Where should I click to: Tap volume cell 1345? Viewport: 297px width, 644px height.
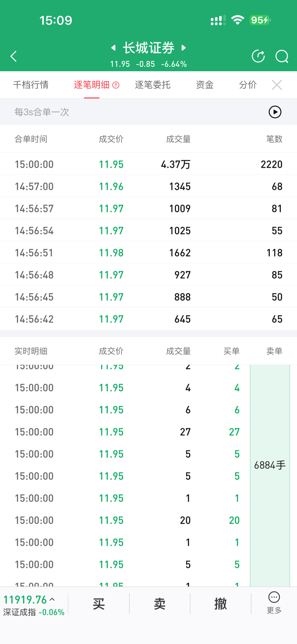pyautogui.click(x=180, y=186)
